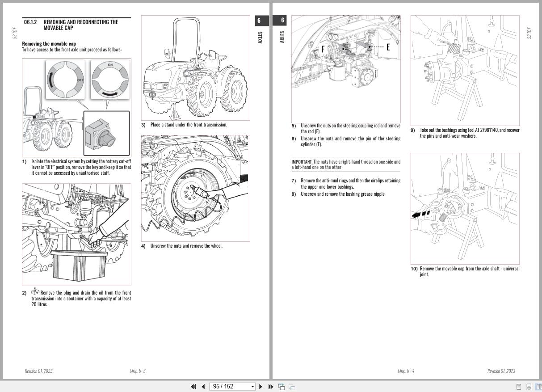Click the chapter 6 tab on right page

pyautogui.click(x=280, y=21)
